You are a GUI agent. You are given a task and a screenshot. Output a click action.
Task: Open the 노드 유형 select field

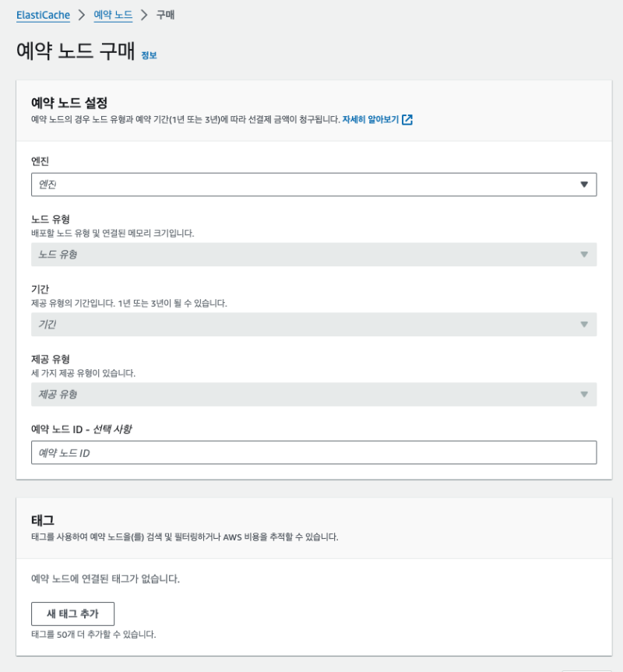pos(304,255)
